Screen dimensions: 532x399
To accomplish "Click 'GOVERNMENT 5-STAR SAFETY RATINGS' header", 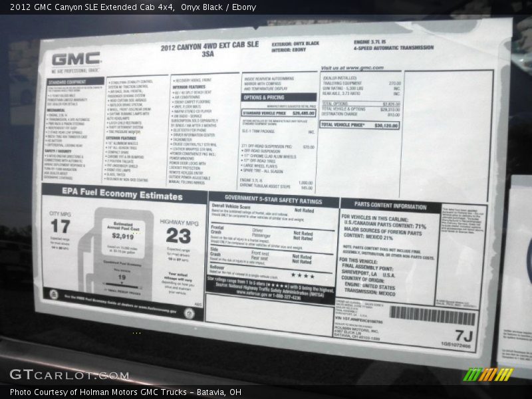I will tap(273, 199).
